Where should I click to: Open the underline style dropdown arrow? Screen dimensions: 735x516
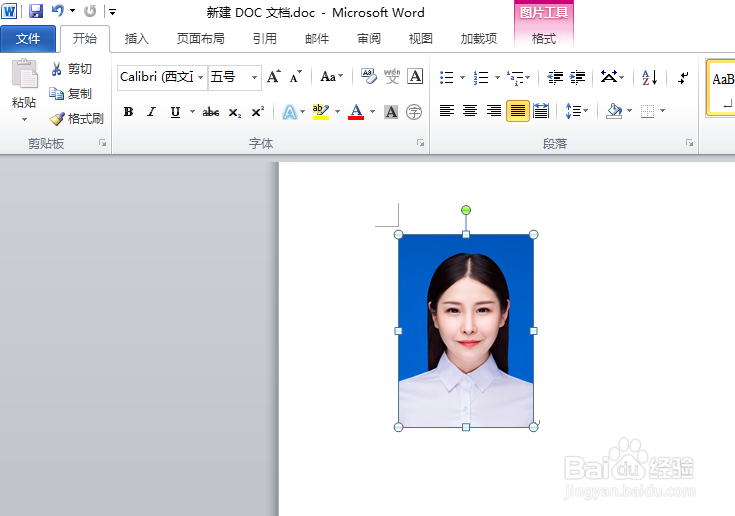[x=192, y=112]
